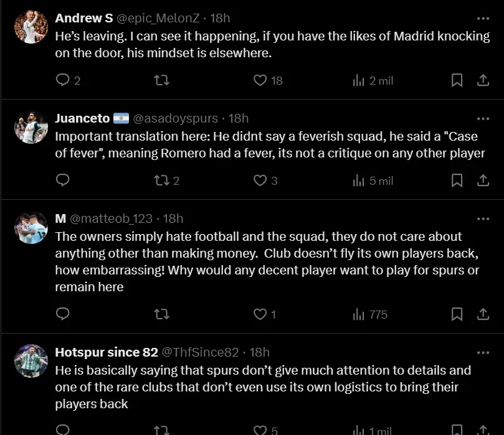Reply to M's tweet about owners

(63, 314)
